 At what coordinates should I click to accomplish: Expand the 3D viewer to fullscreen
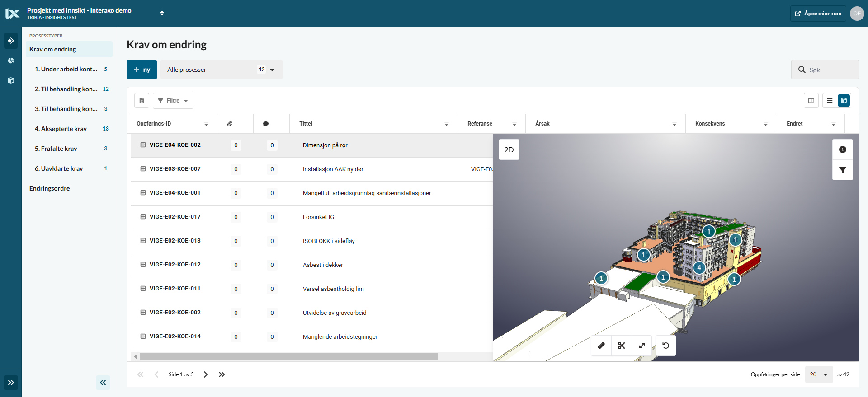(642, 346)
